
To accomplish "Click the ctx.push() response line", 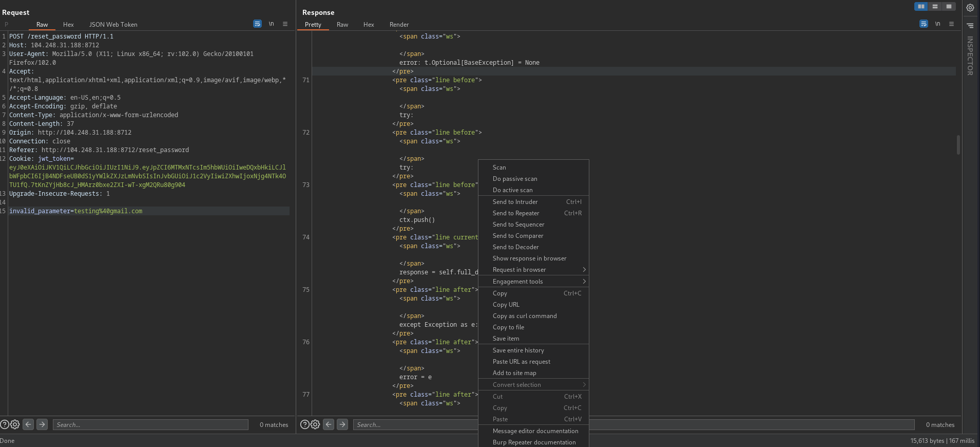I will coord(417,220).
